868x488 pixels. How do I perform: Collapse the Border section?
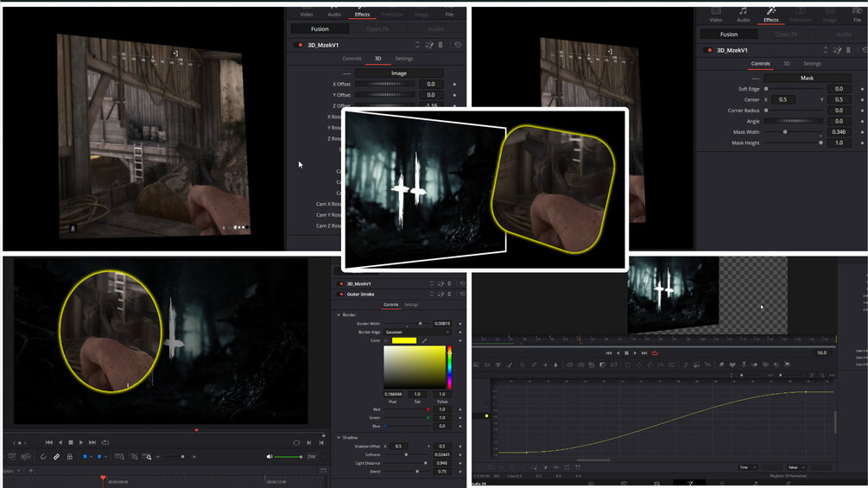(339, 314)
